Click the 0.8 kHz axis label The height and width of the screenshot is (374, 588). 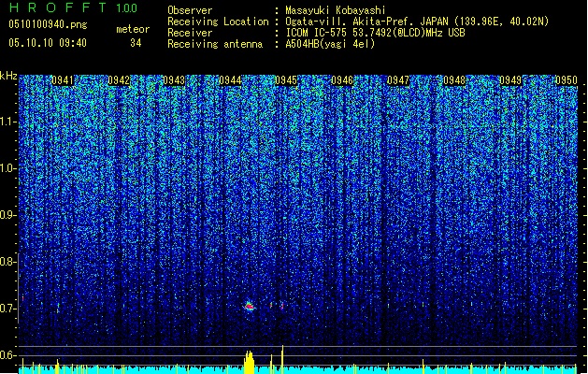pyautogui.click(x=8, y=262)
